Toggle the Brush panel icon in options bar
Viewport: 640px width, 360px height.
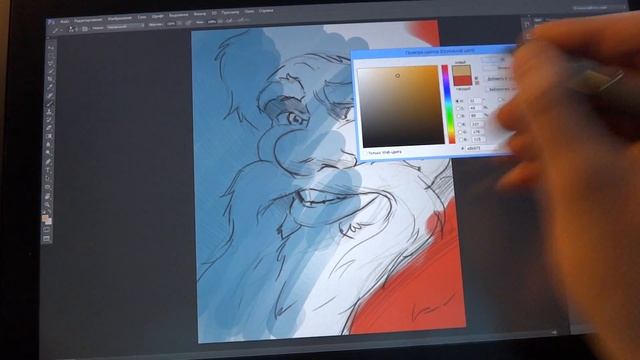click(x=85, y=28)
